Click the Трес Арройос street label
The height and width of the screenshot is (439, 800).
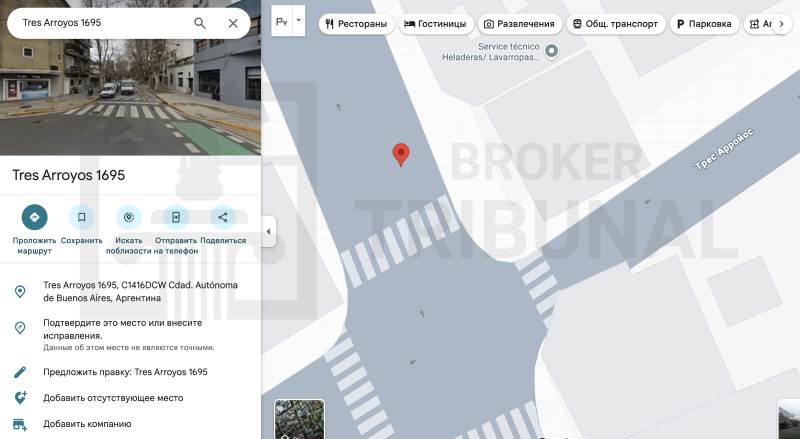click(724, 149)
